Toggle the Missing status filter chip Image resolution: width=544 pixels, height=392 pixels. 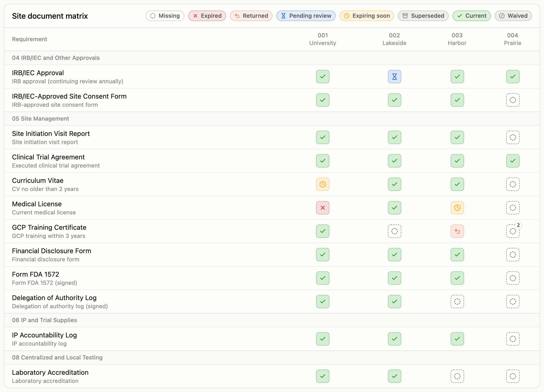165,16
